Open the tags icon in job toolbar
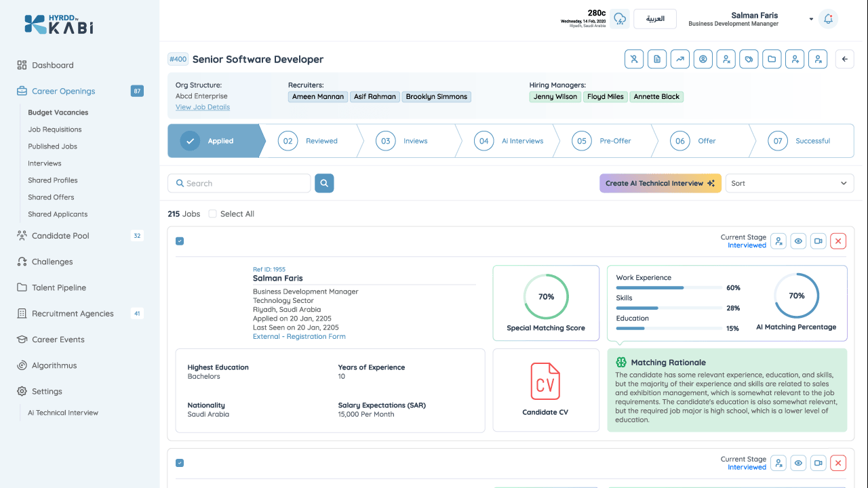The height and width of the screenshot is (488, 868). click(749, 59)
